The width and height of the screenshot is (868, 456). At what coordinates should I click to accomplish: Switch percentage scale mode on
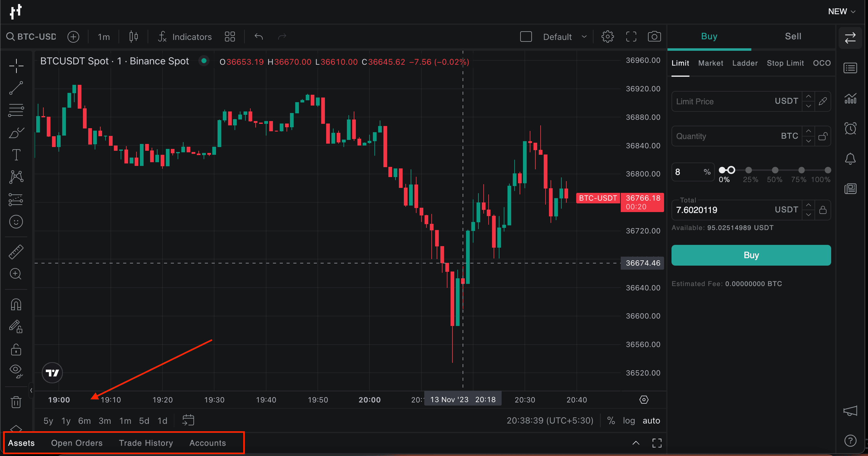pyautogui.click(x=611, y=420)
